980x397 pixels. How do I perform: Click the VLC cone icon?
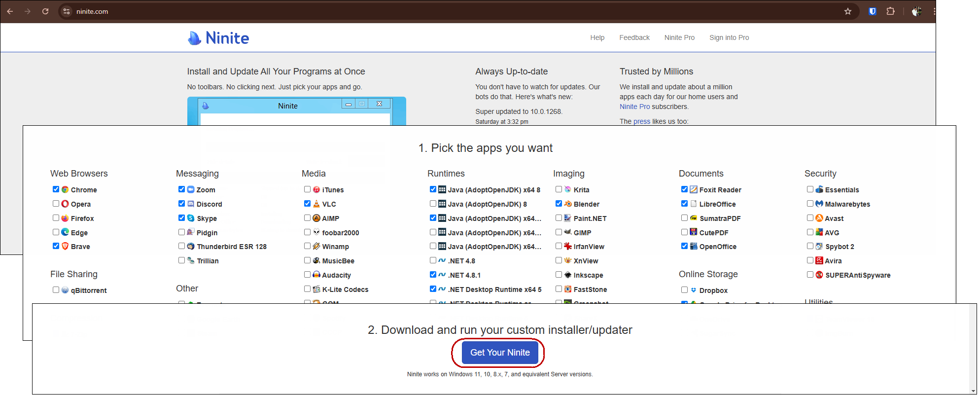pyautogui.click(x=316, y=204)
